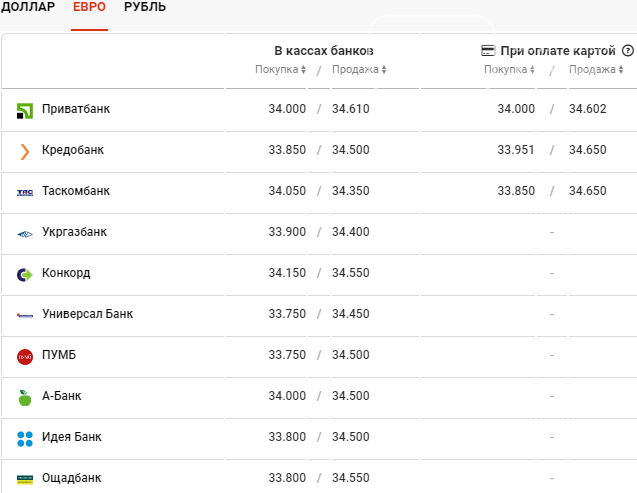The height and width of the screenshot is (493, 637).
Task: Click the Приватбанк green logo icon
Action: click(25, 111)
